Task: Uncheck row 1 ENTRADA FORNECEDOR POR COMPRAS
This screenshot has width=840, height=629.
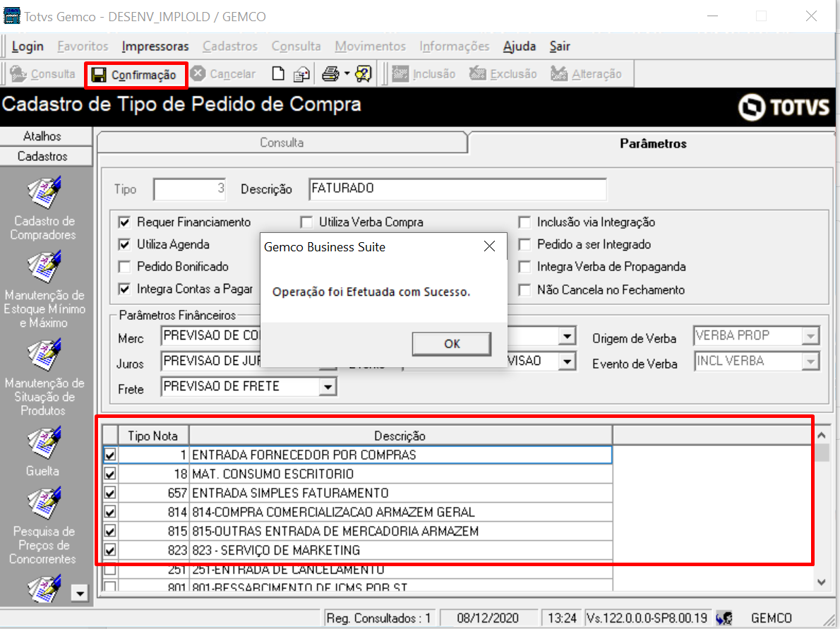Action: click(x=110, y=455)
